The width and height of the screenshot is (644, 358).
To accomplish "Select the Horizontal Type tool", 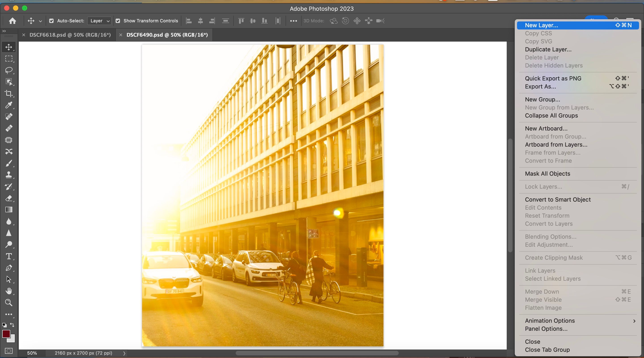I will point(9,256).
